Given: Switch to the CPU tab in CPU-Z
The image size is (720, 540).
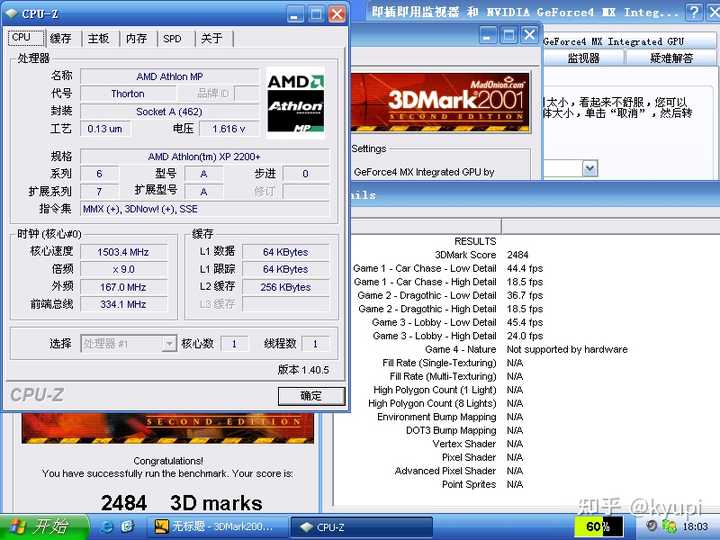Looking at the screenshot, I should 26,38.
